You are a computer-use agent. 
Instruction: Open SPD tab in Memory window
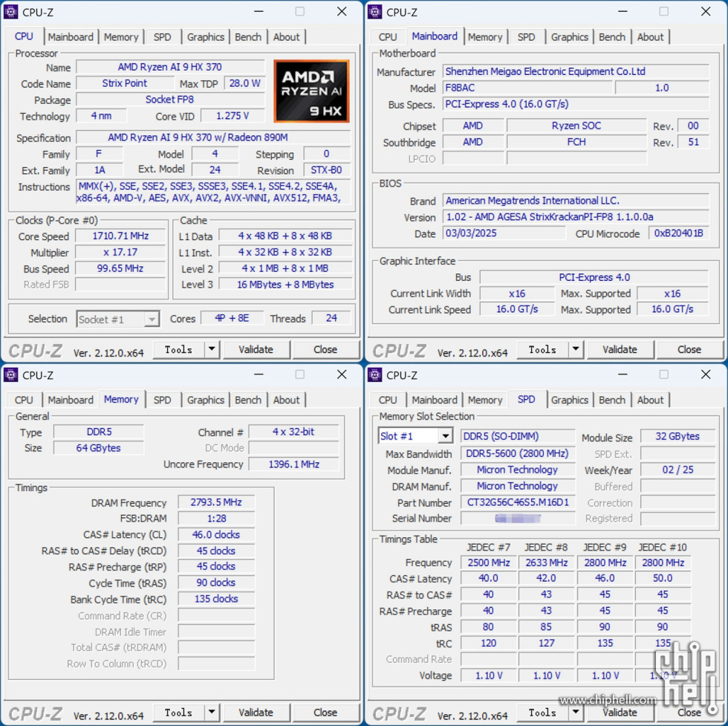(162, 400)
